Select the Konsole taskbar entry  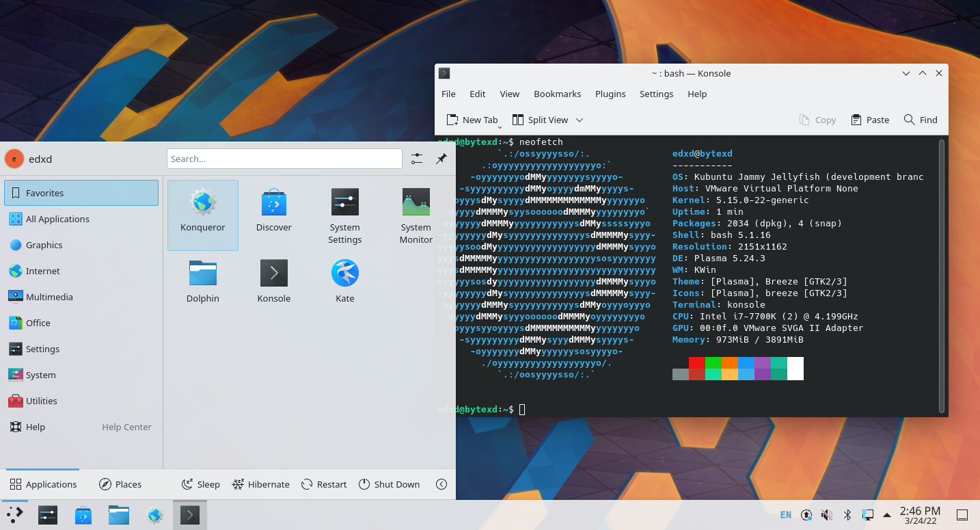[x=189, y=515]
